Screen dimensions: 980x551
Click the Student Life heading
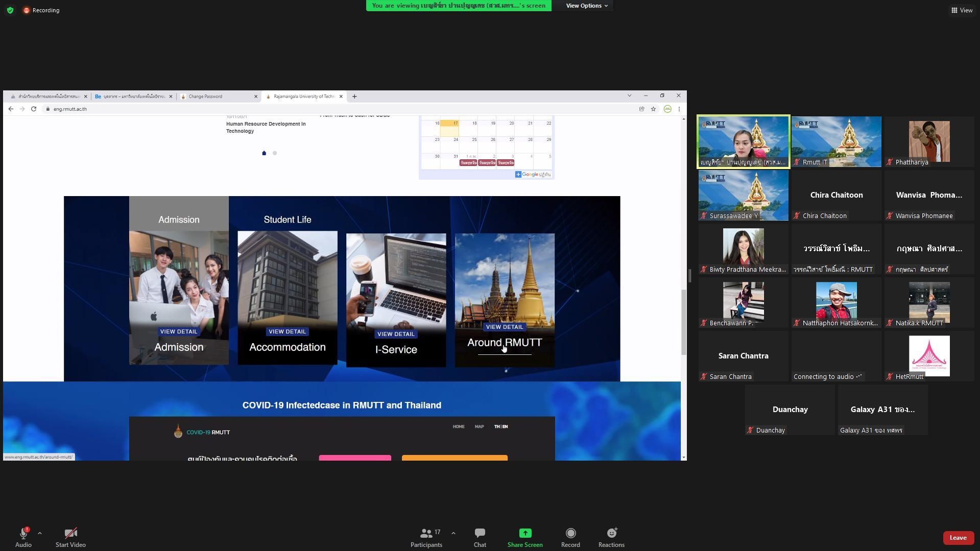(288, 220)
